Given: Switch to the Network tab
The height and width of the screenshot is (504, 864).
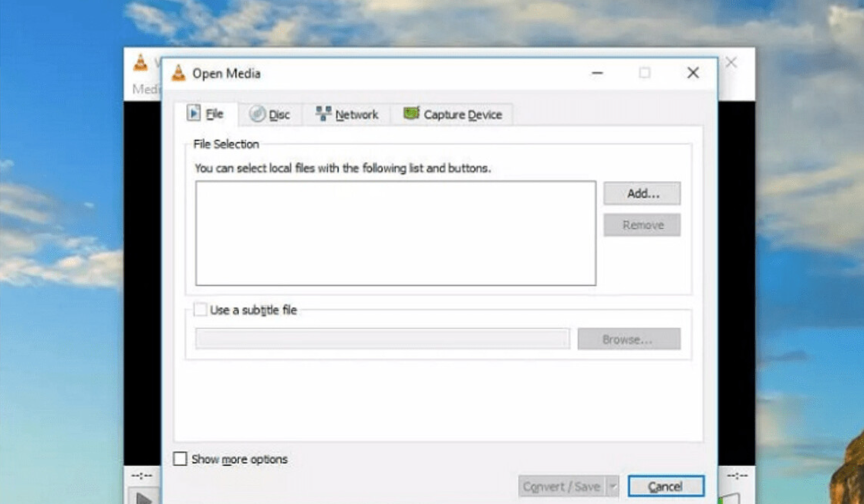Looking at the screenshot, I should pos(347,114).
